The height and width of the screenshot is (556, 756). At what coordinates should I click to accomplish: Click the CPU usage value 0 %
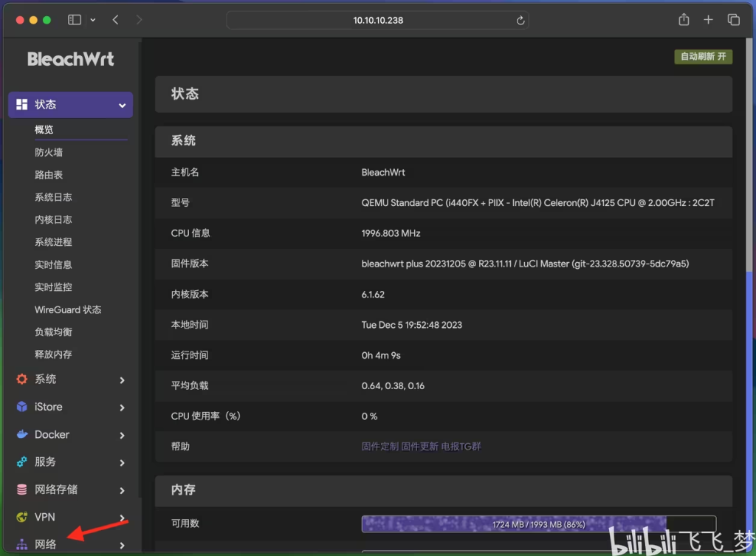[x=369, y=416]
